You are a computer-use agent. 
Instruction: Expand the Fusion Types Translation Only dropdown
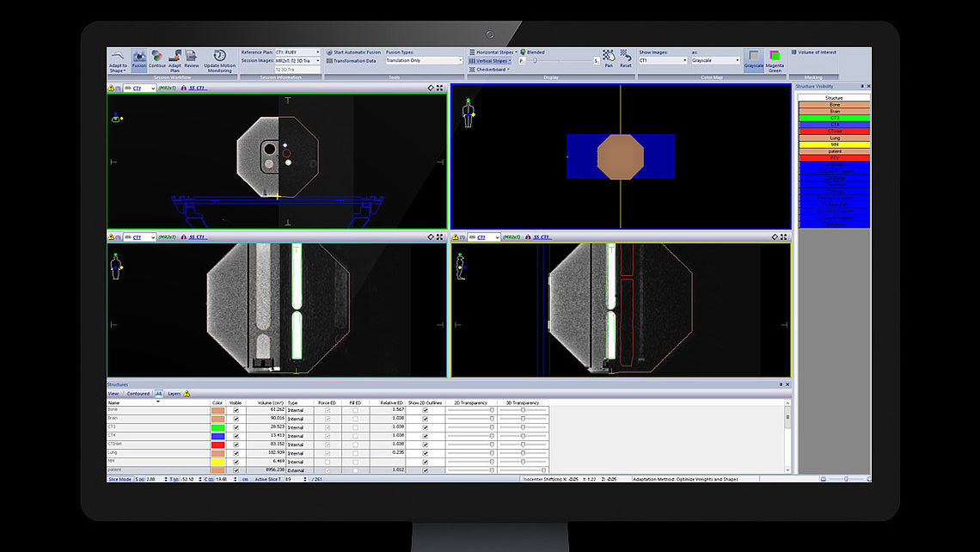click(x=422, y=60)
